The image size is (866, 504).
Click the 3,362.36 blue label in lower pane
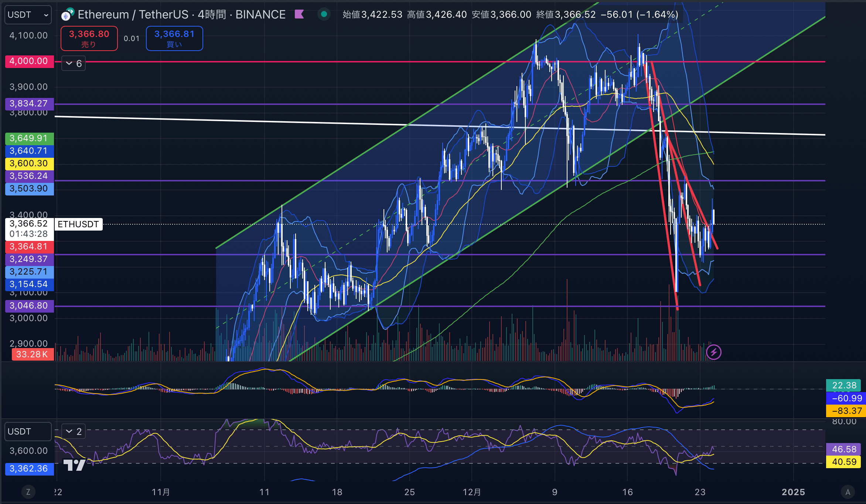tap(29, 469)
